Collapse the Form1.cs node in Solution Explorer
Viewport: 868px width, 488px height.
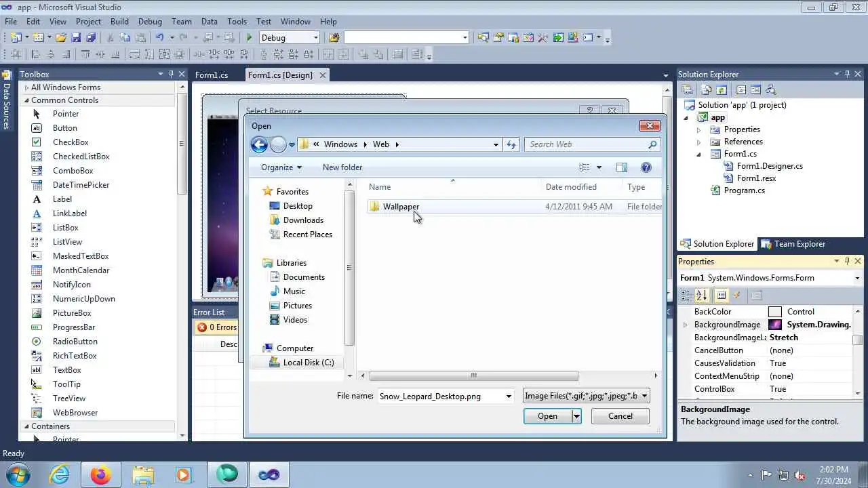(x=699, y=155)
